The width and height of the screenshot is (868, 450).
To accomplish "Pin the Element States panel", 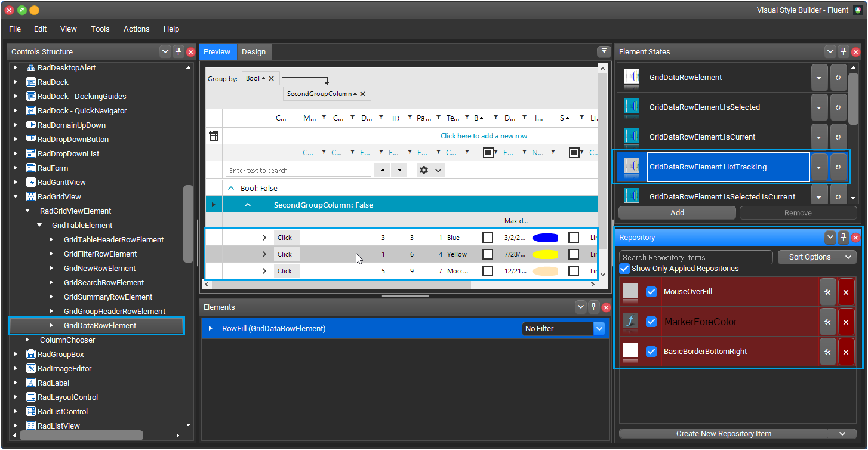I will (843, 51).
